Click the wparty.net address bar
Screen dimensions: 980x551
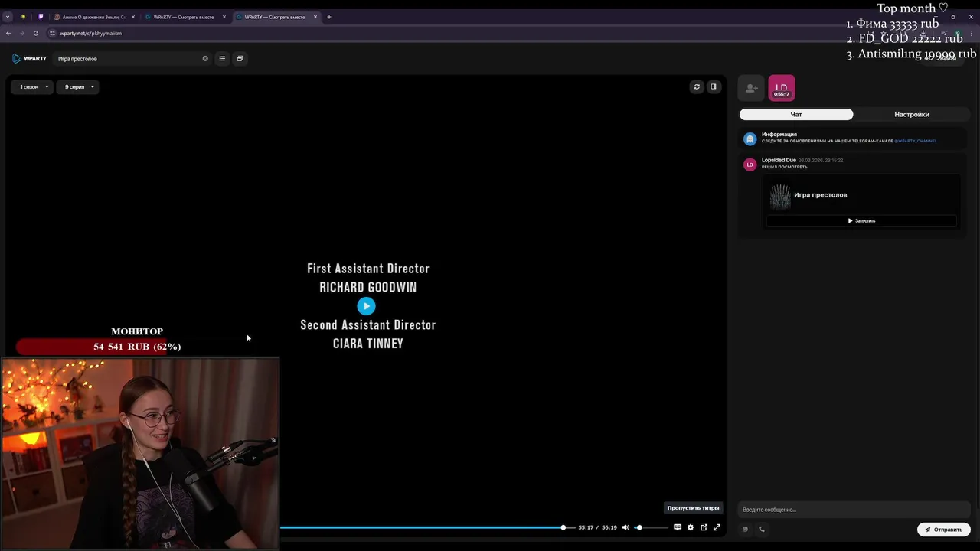click(91, 33)
